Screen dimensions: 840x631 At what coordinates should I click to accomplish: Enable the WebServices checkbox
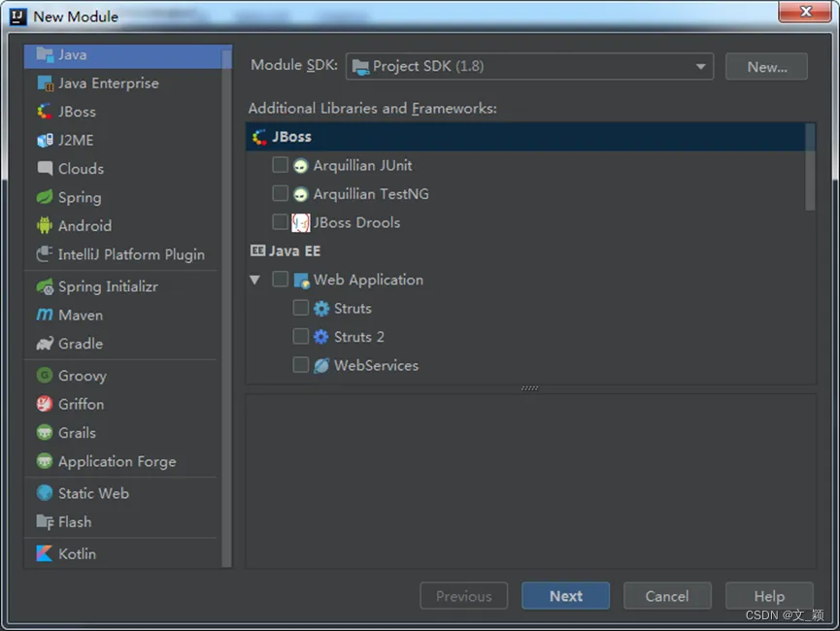click(x=300, y=365)
